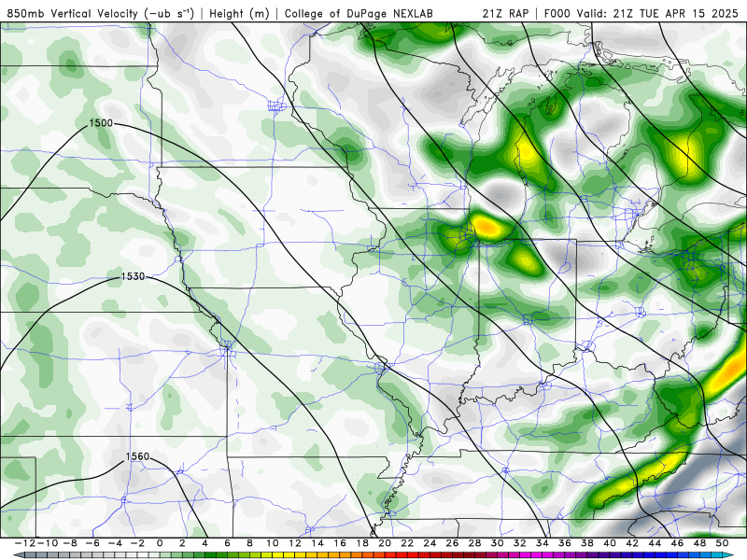Viewport: 747px width, 560px height.
Task: Click the 24 value on color scale
Action: coord(430,543)
